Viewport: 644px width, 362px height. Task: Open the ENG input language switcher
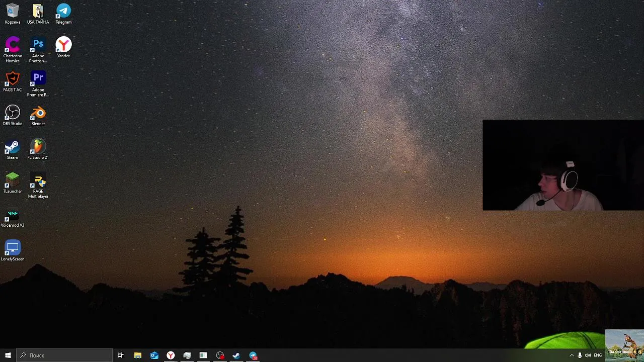pos(598,355)
